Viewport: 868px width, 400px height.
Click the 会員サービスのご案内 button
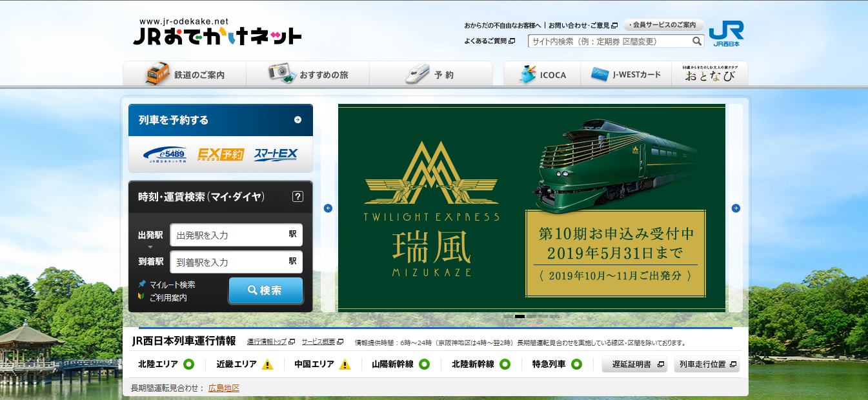click(x=663, y=25)
